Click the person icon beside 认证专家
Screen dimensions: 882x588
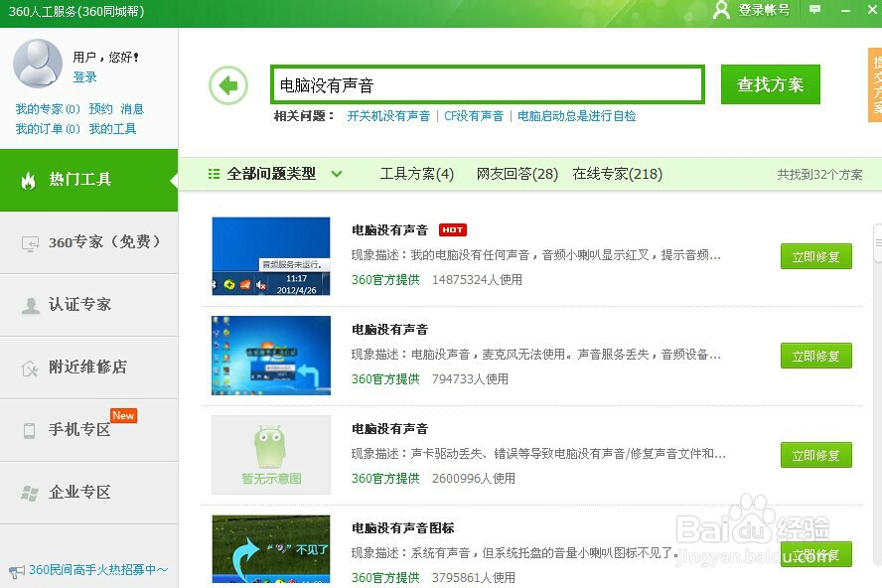[31, 306]
